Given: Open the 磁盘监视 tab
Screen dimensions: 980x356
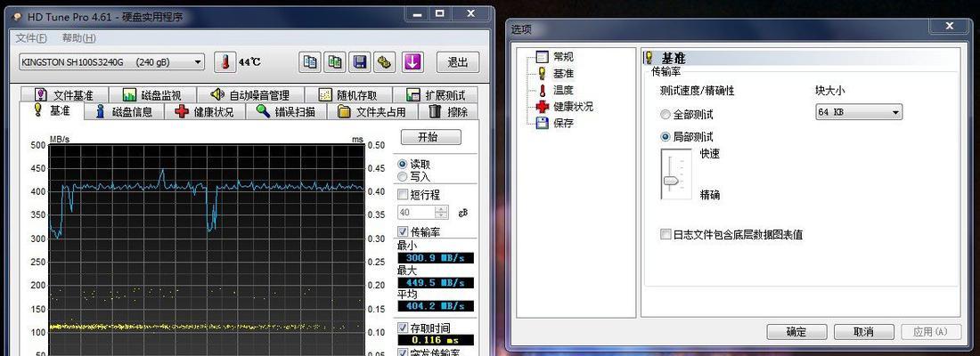Looking at the screenshot, I should (x=151, y=95).
